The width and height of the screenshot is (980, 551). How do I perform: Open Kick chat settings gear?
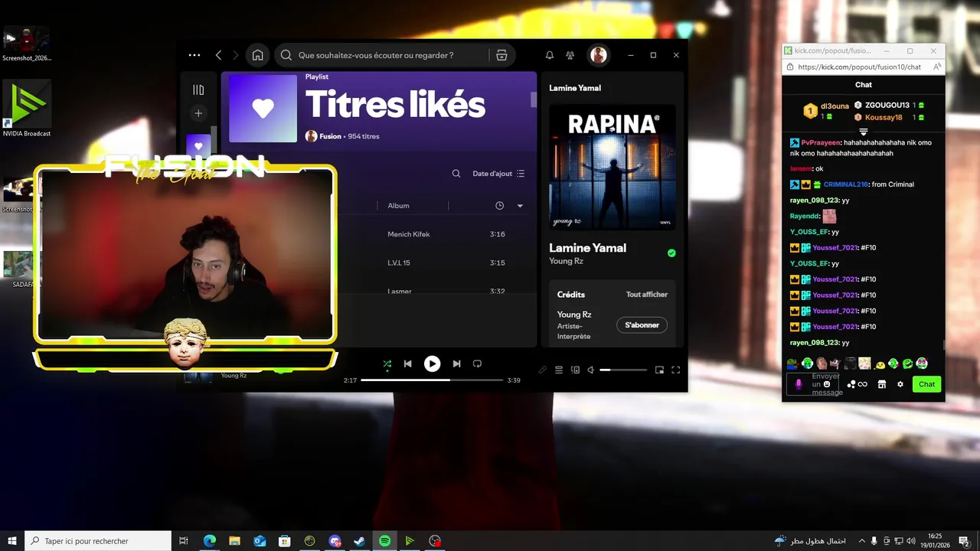900,384
